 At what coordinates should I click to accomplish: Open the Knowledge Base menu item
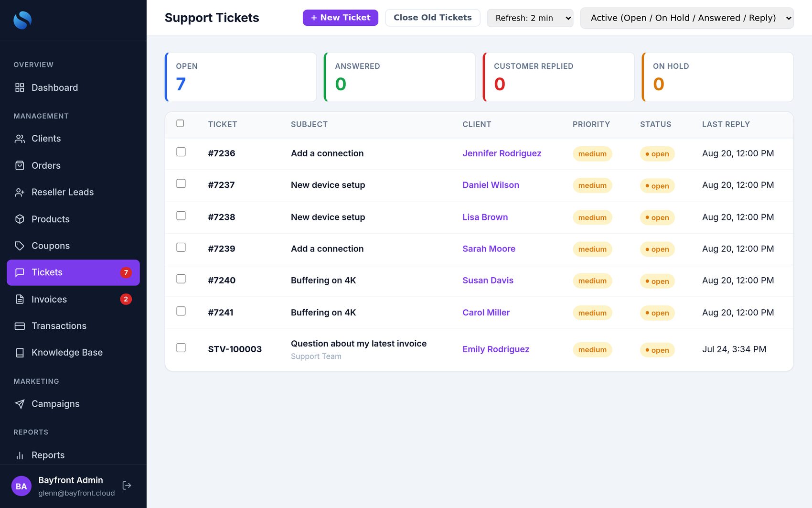[73, 353]
